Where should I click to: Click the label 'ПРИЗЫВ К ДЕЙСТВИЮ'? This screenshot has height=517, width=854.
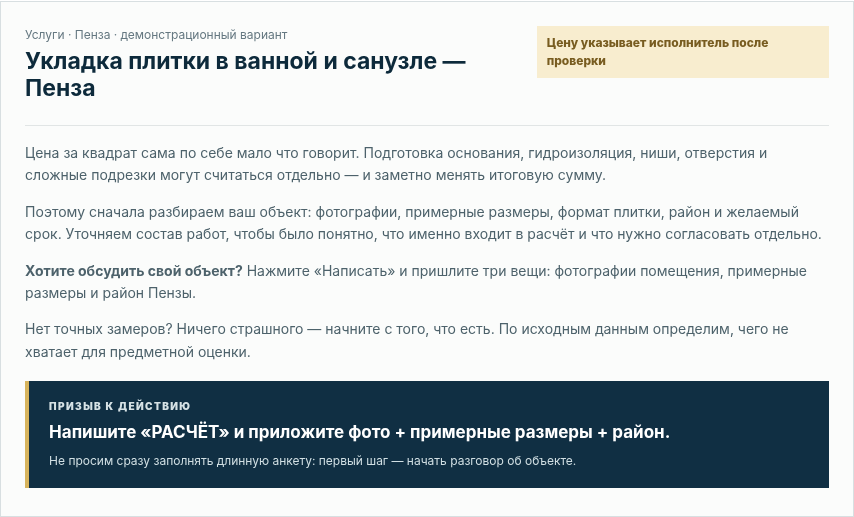pos(119,406)
